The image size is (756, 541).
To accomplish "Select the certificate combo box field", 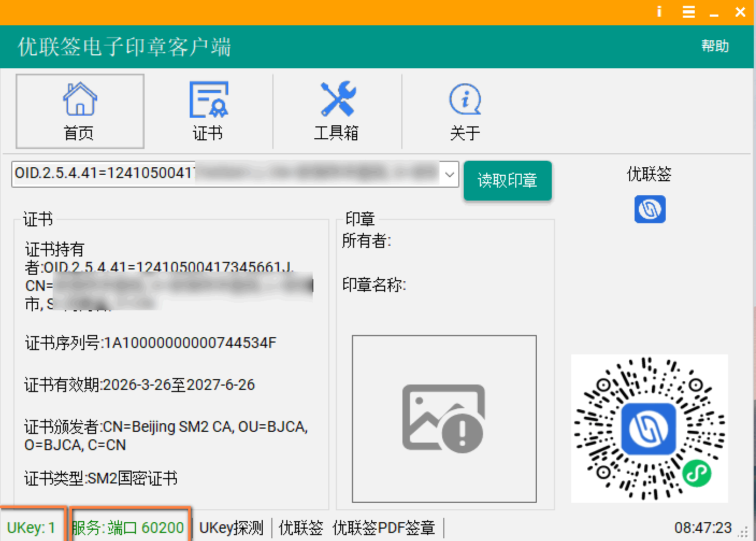I will pyautogui.click(x=215, y=174).
